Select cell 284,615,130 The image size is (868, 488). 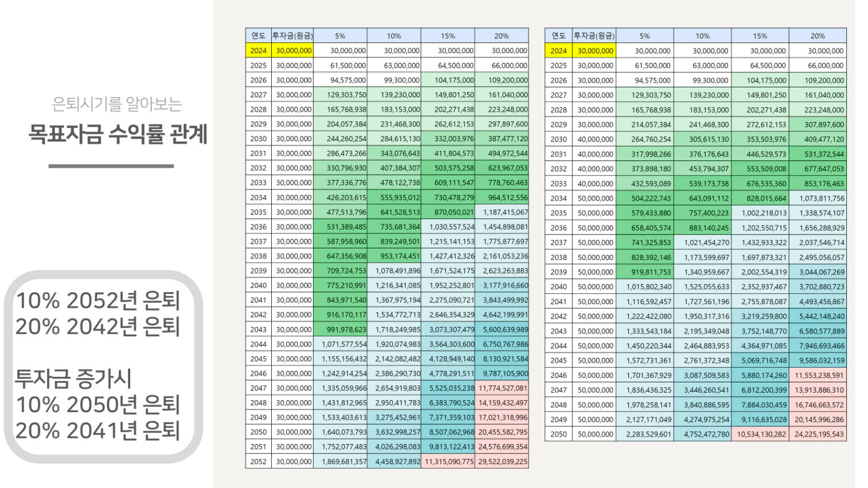coord(394,139)
